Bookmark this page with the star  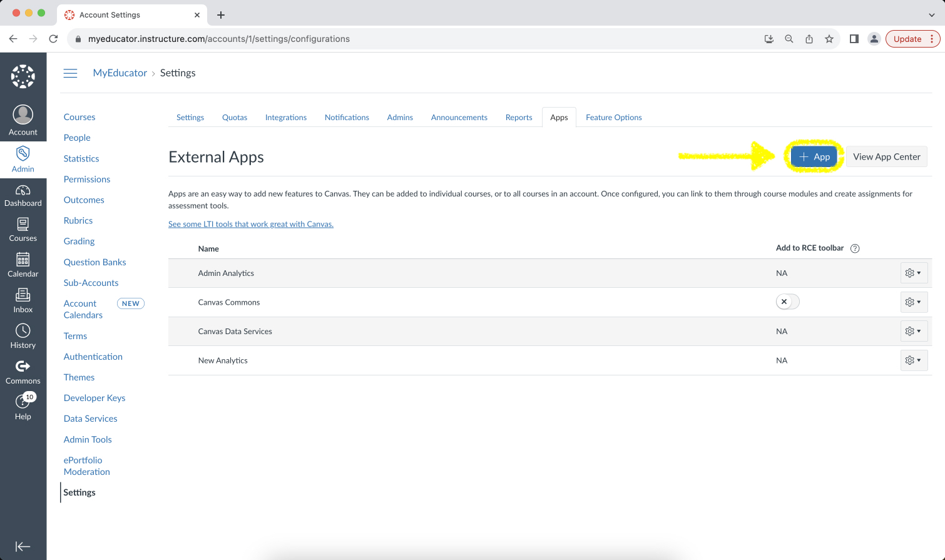point(829,39)
